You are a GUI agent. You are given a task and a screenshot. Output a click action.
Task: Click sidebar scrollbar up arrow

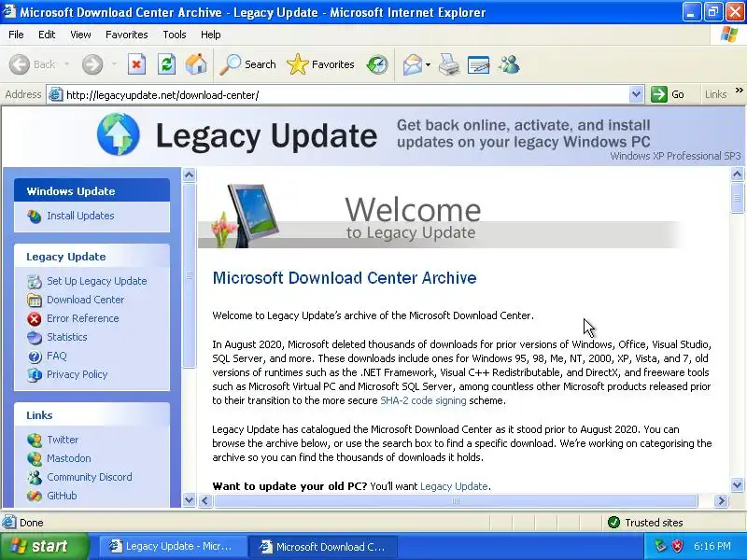[190, 175]
